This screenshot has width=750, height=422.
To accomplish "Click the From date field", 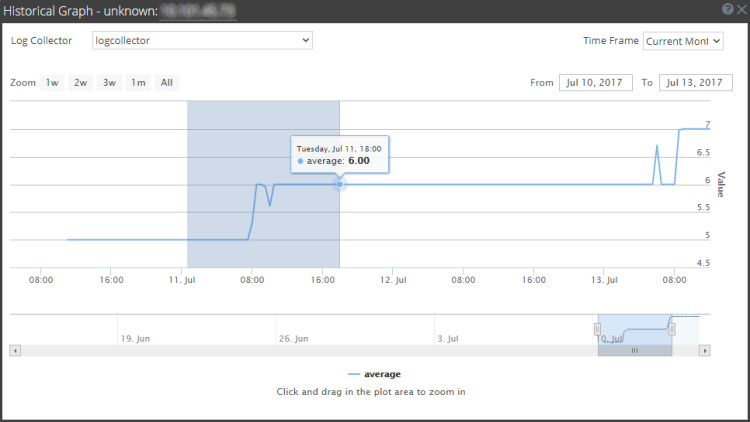I will [596, 83].
